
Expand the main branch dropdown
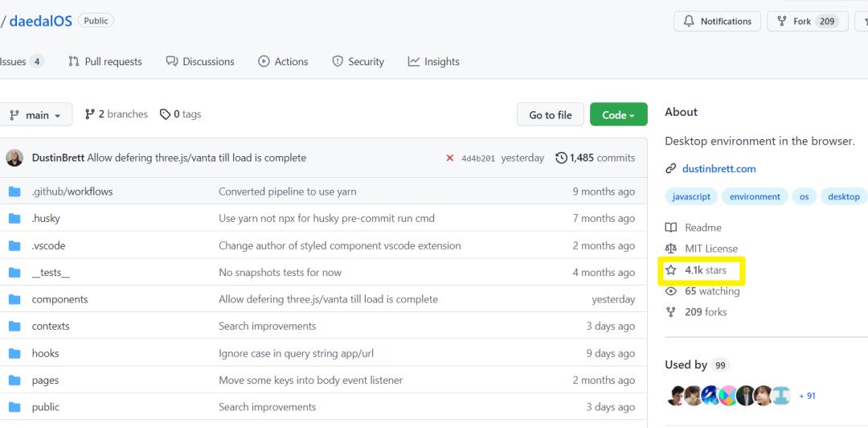[35, 115]
